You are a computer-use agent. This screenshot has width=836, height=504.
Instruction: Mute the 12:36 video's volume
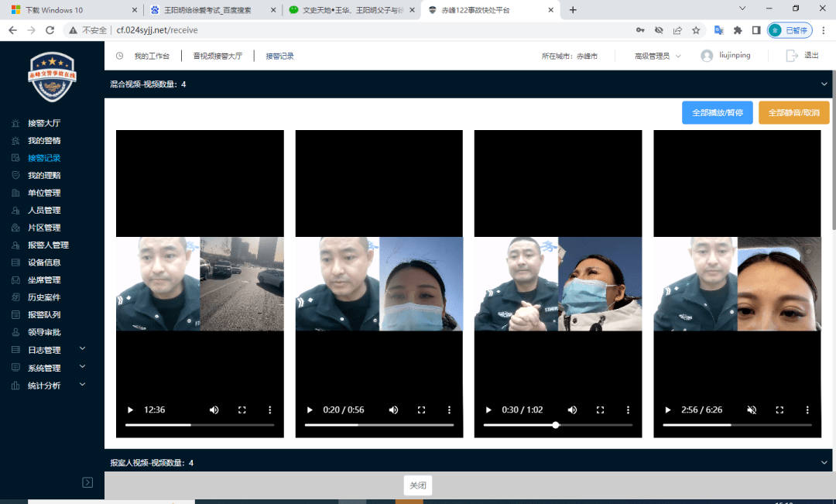pos(214,410)
